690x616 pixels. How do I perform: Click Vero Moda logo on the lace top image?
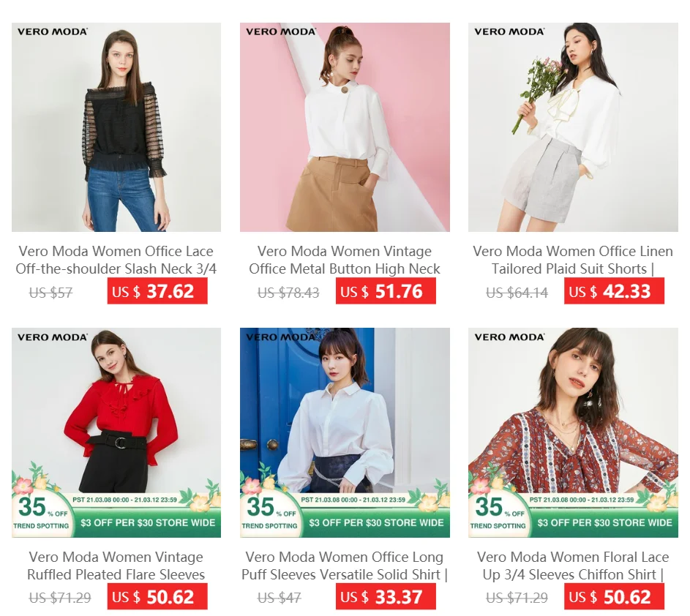tap(53, 31)
